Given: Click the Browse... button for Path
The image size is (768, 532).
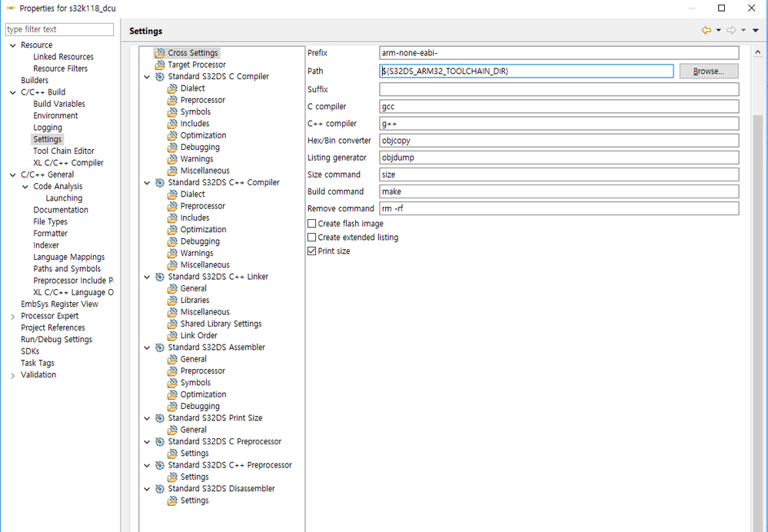Looking at the screenshot, I should (708, 71).
